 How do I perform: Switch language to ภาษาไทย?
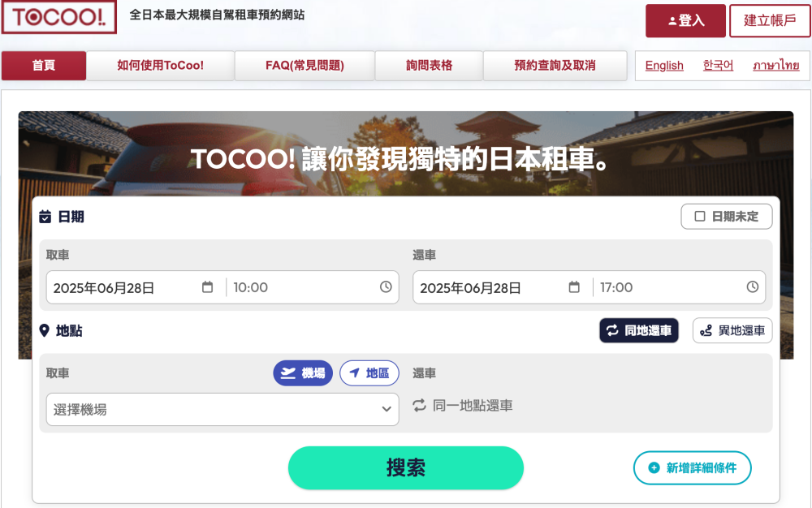tap(775, 66)
